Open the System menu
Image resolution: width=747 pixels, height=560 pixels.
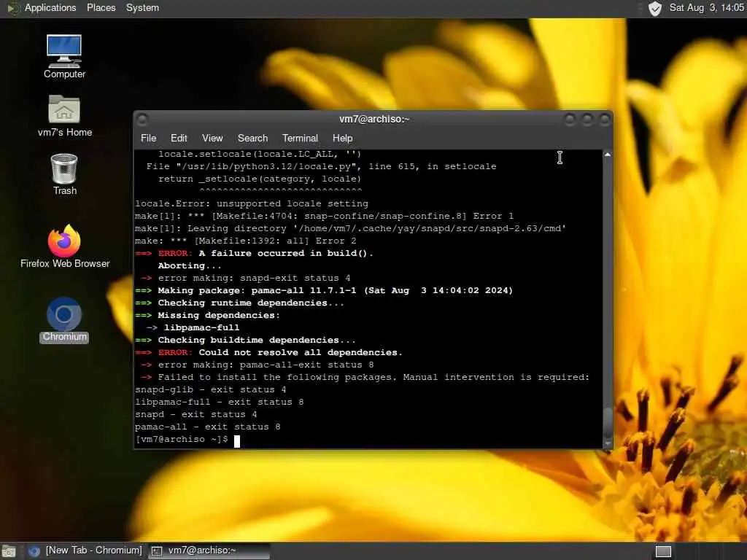tap(142, 7)
